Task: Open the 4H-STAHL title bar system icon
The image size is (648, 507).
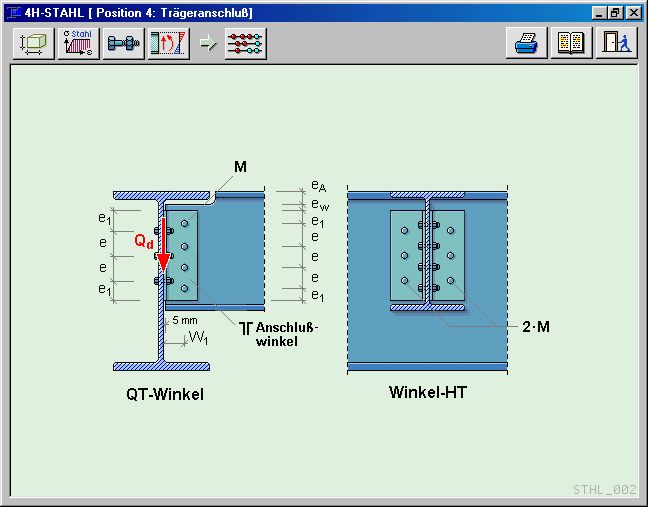Action: tap(13, 13)
